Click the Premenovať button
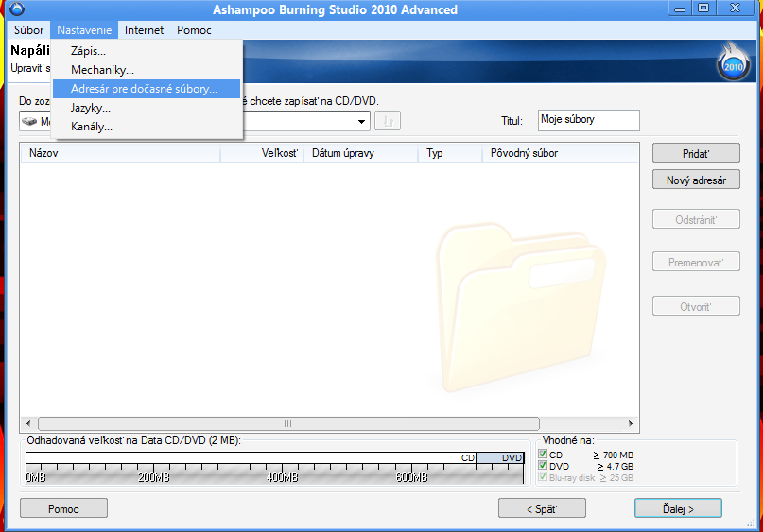 [x=696, y=262]
